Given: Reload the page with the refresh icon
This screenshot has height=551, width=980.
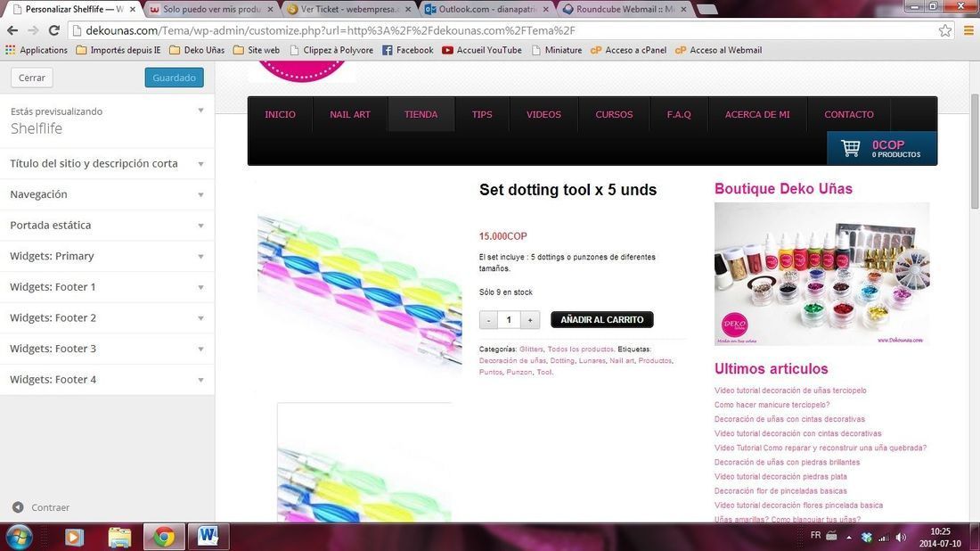Looking at the screenshot, I should click(x=54, y=30).
